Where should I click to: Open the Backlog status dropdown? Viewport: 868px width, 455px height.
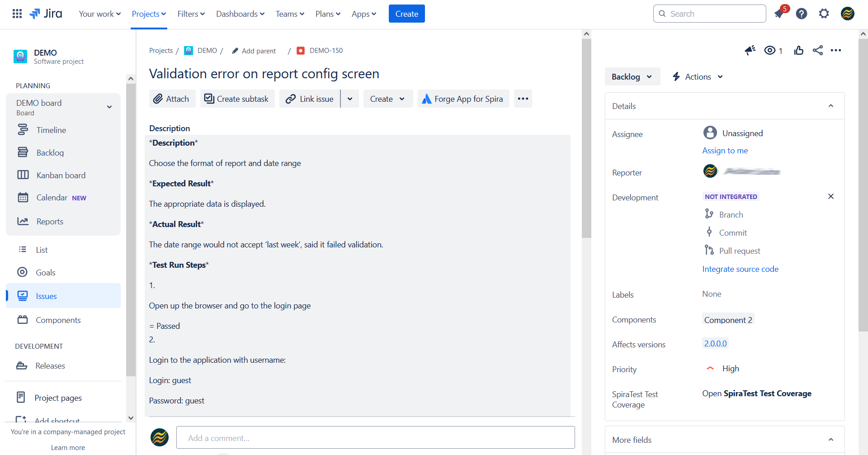[632, 76]
